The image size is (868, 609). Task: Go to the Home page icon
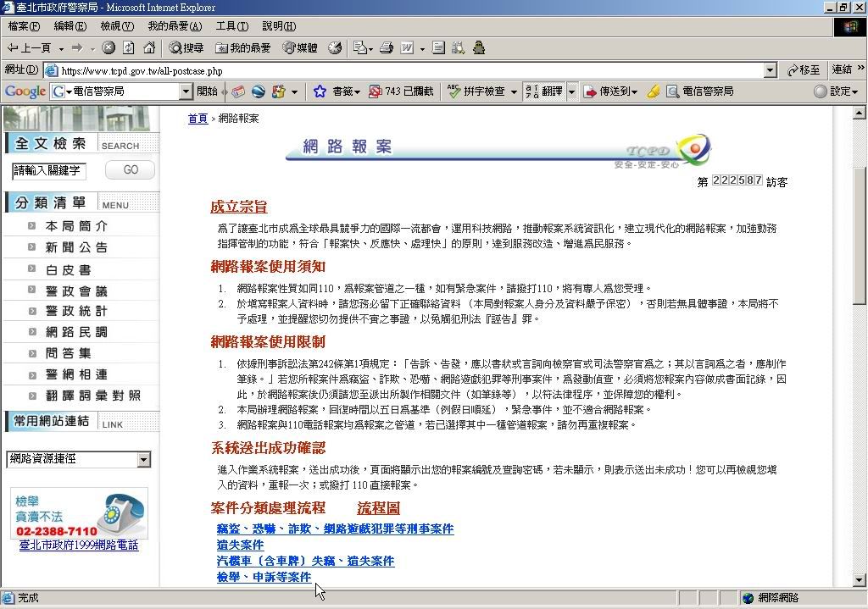pyautogui.click(x=149, y=48)
